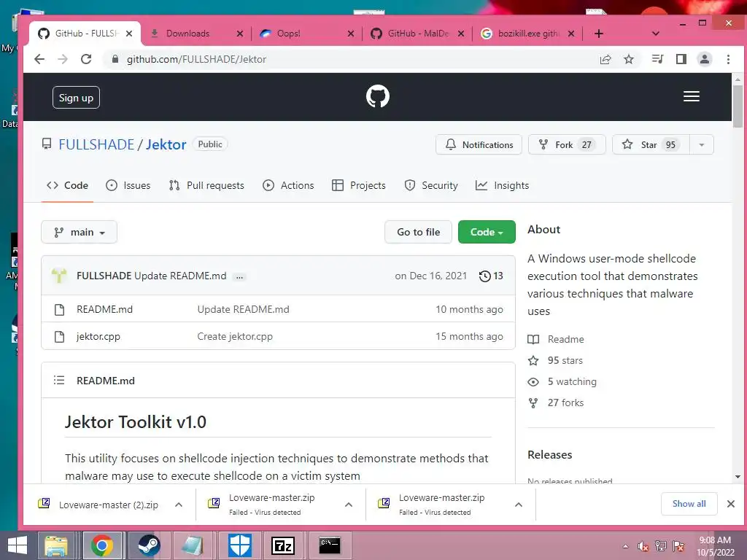Open Windows Start menu

pos(18,545)
